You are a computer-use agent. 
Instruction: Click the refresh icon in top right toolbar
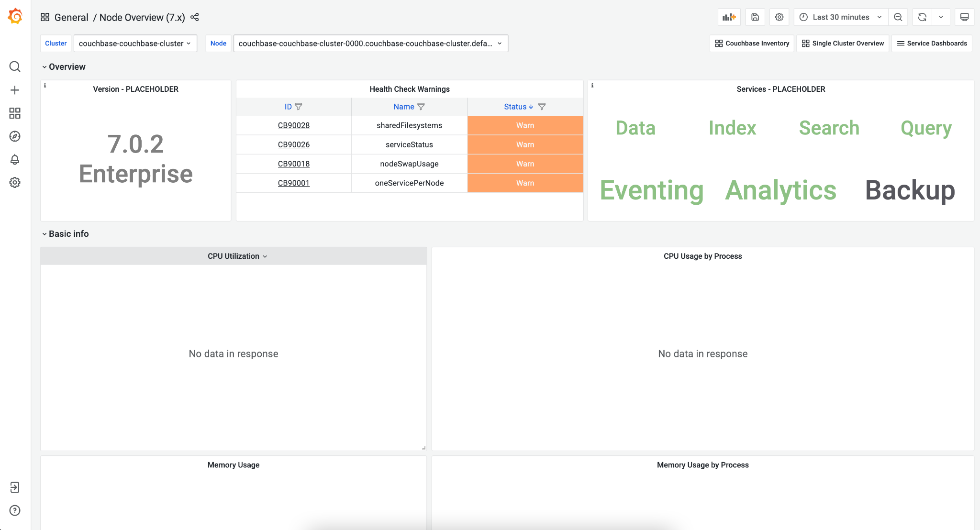click(x=923, y=18)
